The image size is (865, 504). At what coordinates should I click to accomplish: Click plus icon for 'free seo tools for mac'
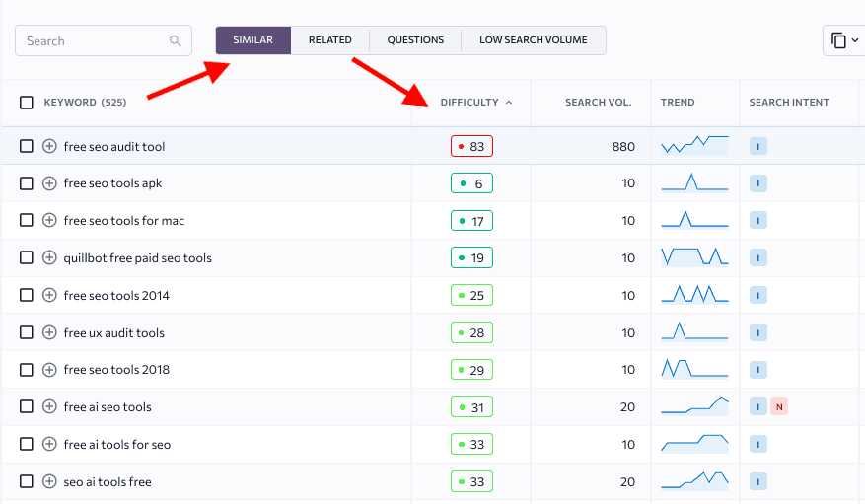click(49, 221)
